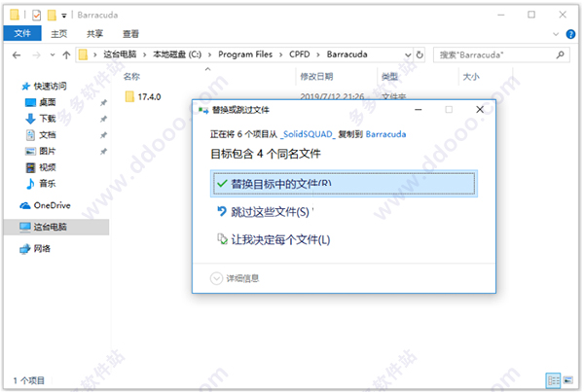
Task: Click the properties quick access icon
Action: (x=37, y=15)
